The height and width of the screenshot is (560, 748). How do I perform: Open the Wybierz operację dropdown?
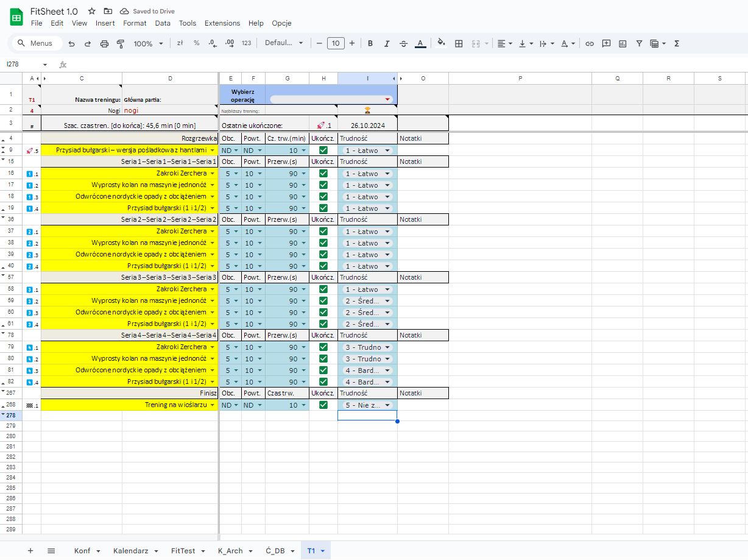331,99
